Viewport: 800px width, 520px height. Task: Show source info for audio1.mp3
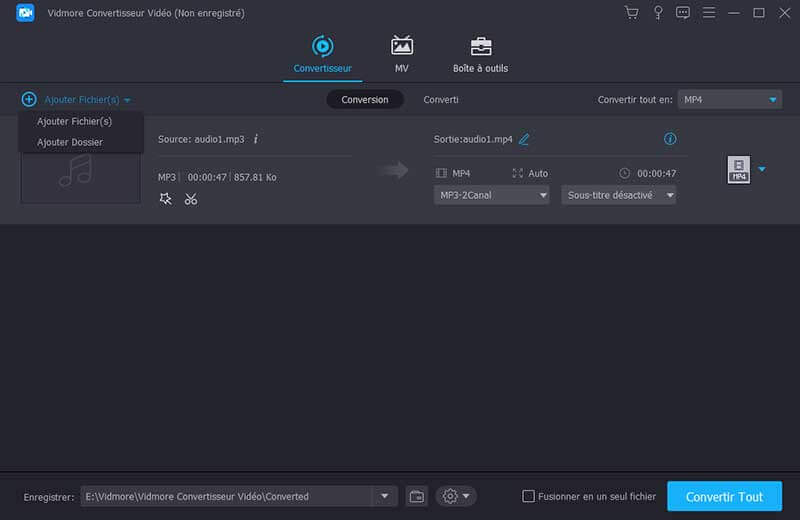click(256, 139)
